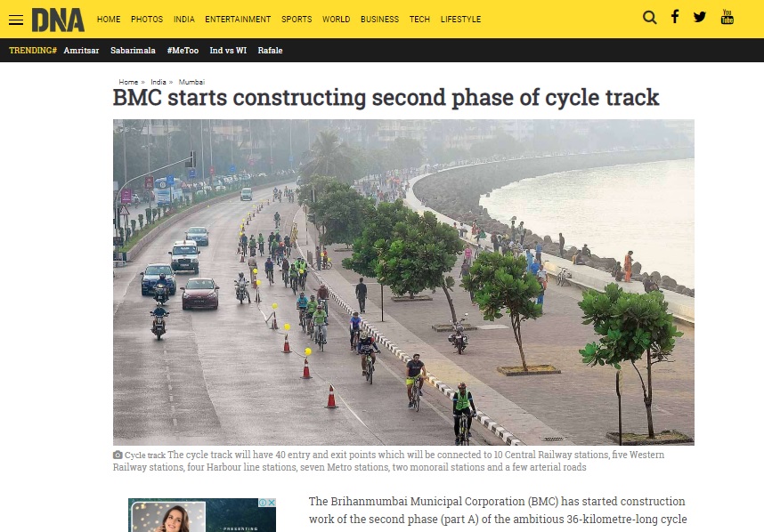This screenshot has height=532, width=764.
Task: Click the Mumbai breadcrumb link
Action: (191, 82)
